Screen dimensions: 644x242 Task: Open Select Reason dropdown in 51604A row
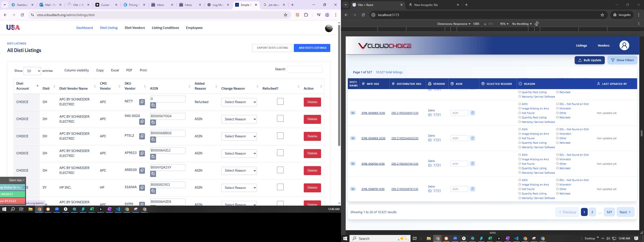239,188
